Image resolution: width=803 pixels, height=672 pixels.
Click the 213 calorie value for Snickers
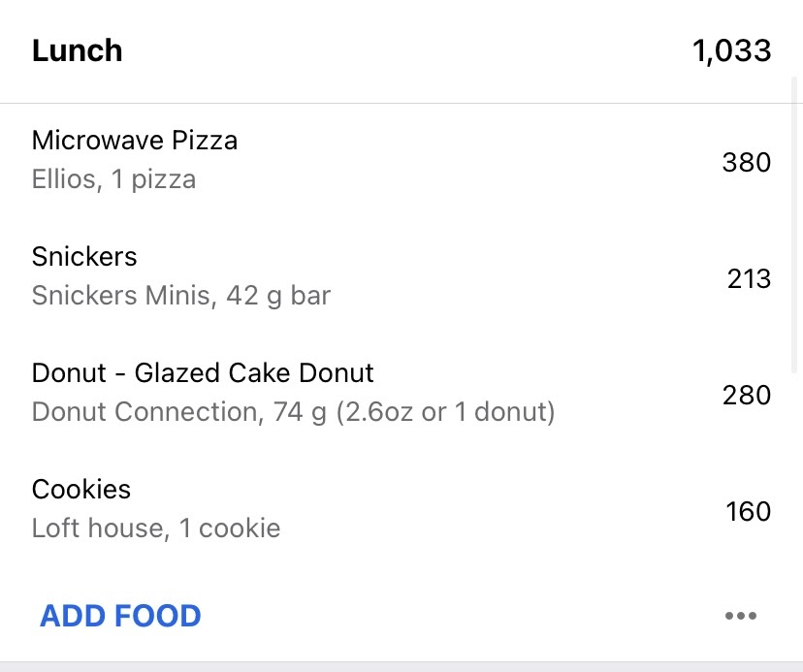tap(750, 279)
